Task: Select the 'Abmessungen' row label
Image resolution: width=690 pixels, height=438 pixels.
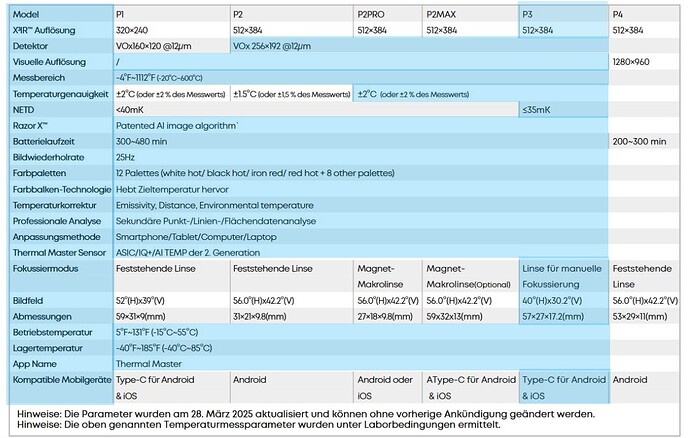Action: 42,317
